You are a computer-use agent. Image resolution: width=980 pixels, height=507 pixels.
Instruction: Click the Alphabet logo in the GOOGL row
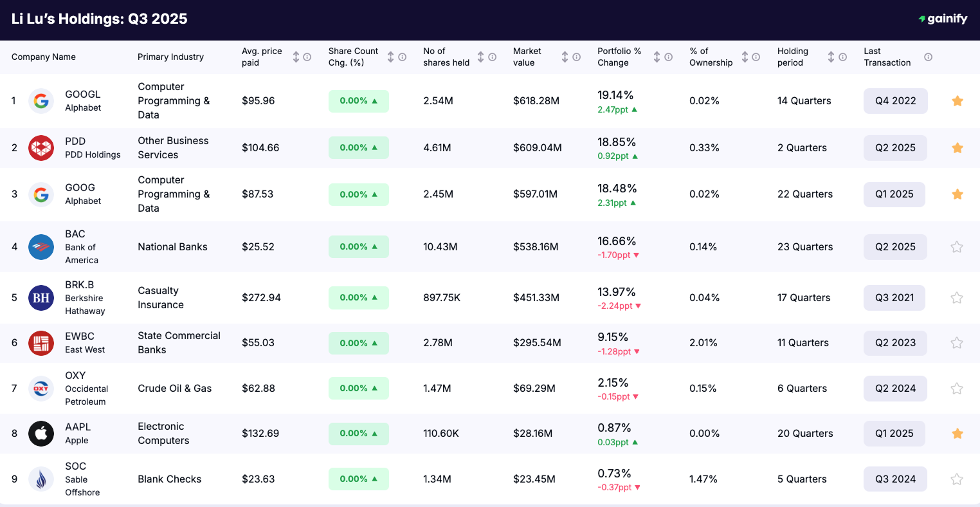(41, 101)
